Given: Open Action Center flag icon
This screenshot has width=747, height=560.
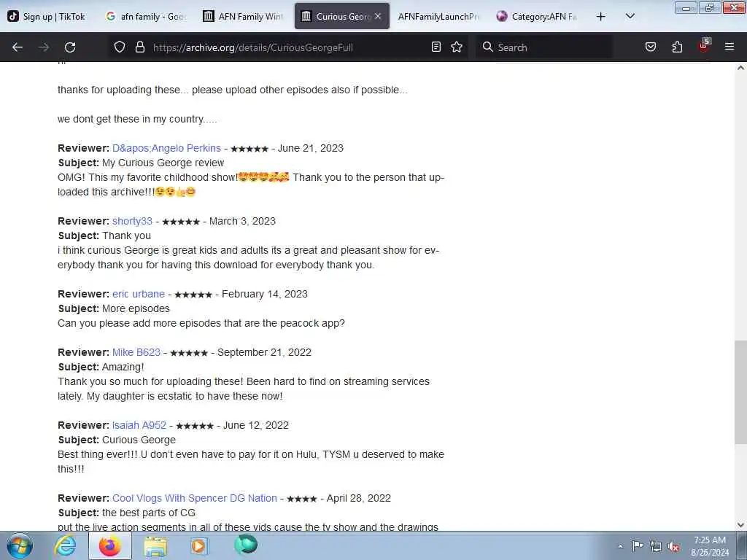Looking at the screenshot, I should pyautogui.click(x=638, y=546).
